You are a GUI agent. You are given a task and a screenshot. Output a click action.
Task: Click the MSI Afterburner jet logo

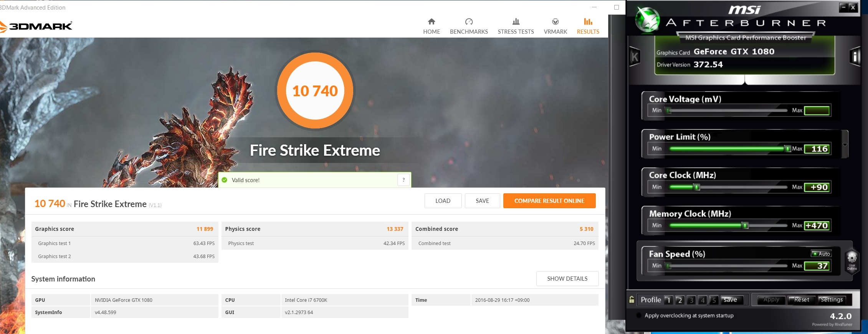coord(647,19)
